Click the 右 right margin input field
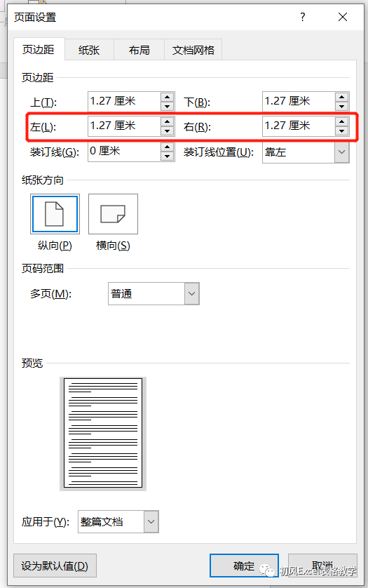 point(299,126)
